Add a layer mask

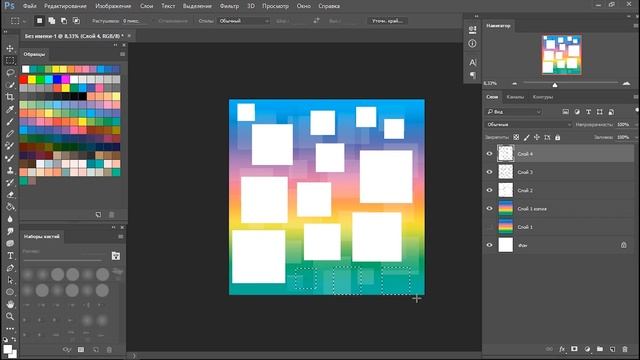coord(574,349)
